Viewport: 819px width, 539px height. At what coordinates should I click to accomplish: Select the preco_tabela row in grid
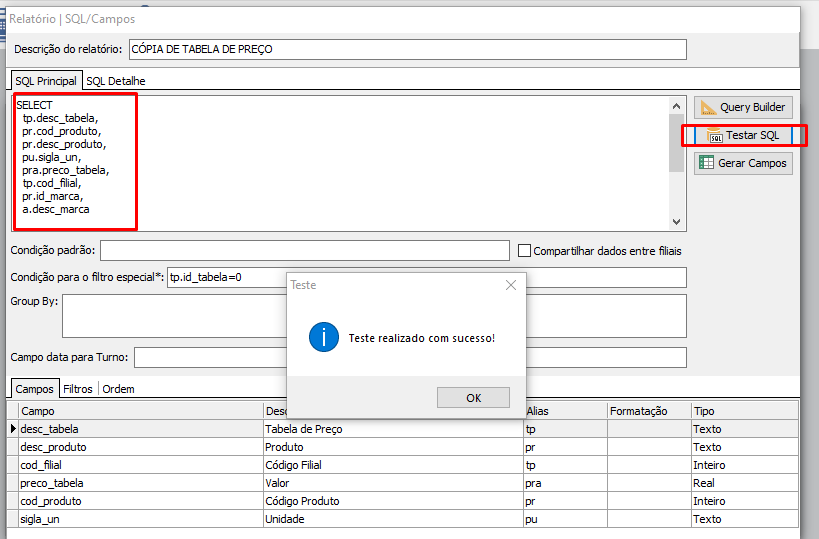[x=140, y=483]
